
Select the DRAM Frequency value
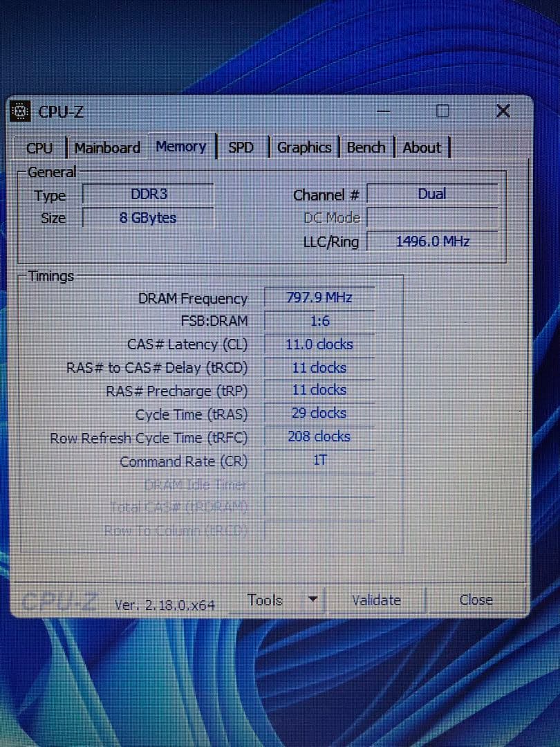(318, 297)
